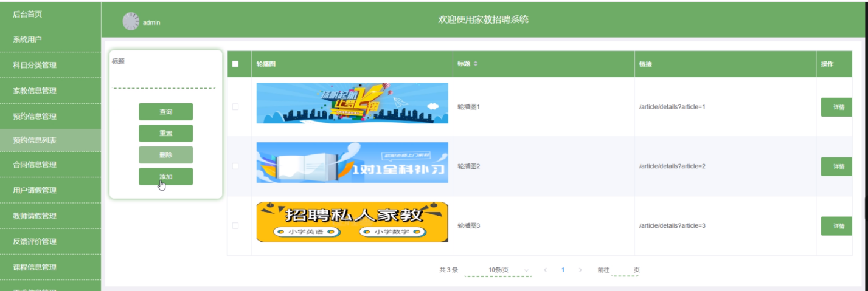
Task: Sort table by 标题 column arrows
Action: [x=476, y=64]
